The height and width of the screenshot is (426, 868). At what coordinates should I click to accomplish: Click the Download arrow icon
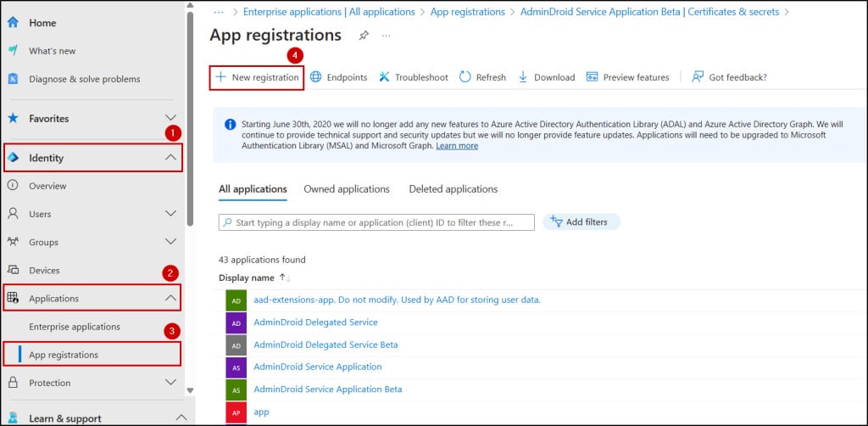click(523, 77)
